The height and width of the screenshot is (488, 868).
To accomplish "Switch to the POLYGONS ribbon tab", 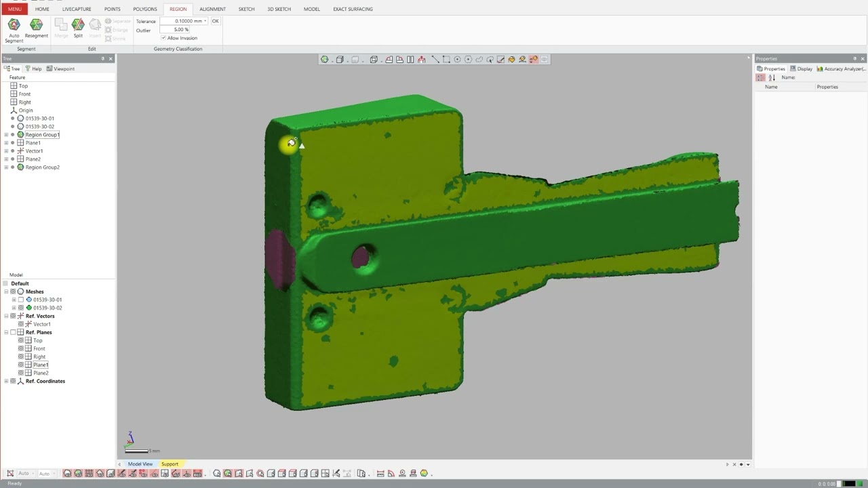I will (x=145, y=9).
